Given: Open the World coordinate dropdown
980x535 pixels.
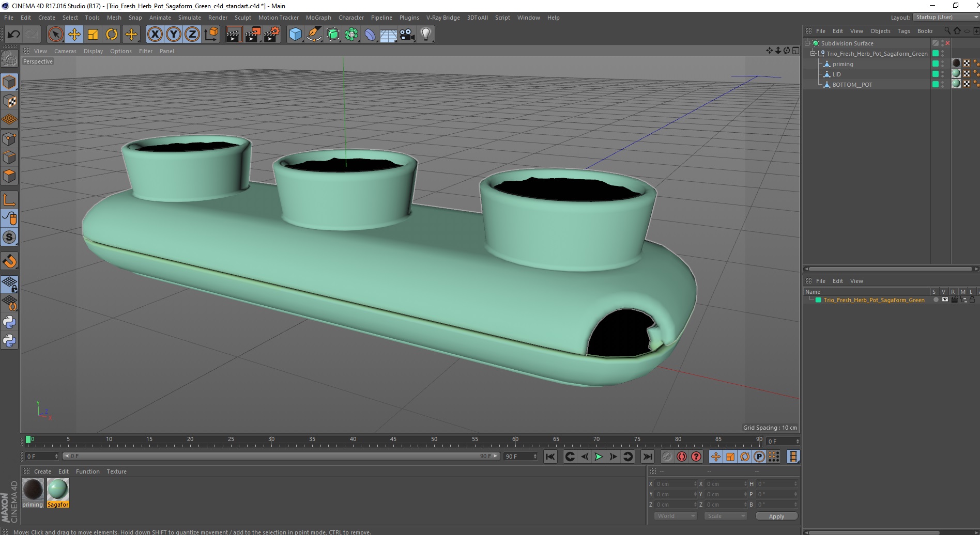Looking at the screenshot, I should pyautogui.click(x=676, y=516).
